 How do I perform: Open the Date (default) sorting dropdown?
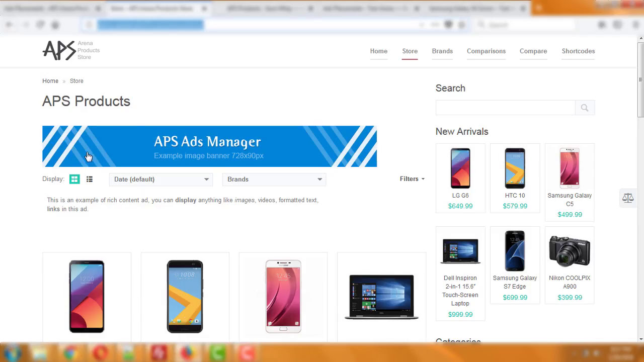pyautogui.click(x=161, y=179)
